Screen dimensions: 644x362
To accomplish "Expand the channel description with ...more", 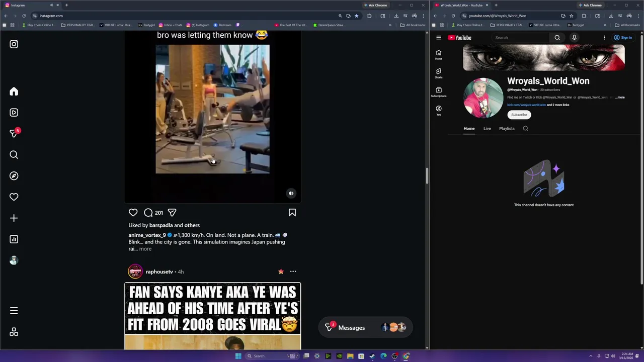I will (620, 98).
